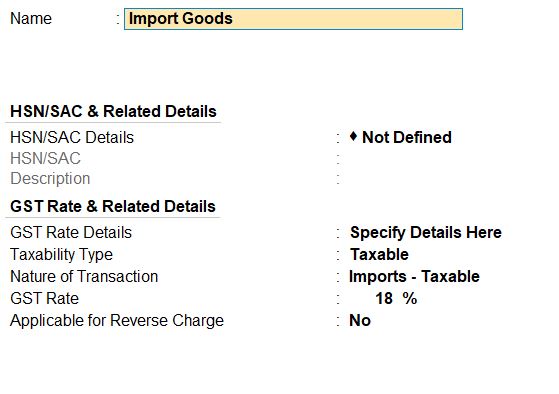Change the Taxability Type value Taxable
Screen dimensions: 559x394
(x=379, y=255)
